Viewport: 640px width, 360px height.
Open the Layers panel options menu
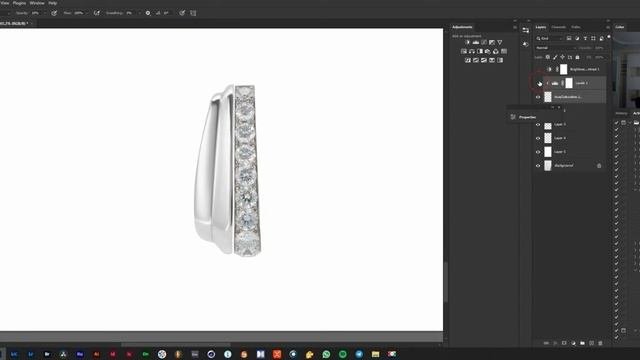point(608,27)
